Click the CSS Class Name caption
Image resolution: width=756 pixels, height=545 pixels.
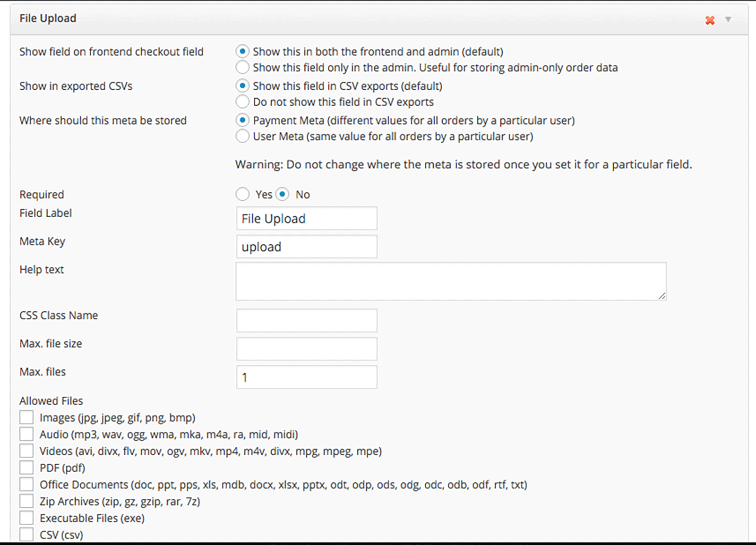[59, 315]
